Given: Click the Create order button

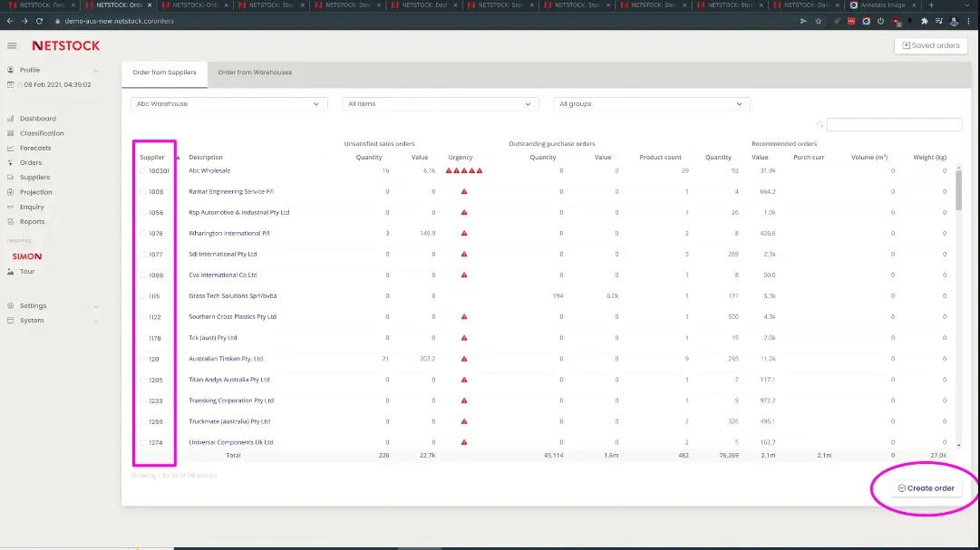Looking at the screenshot, I should click(927, 488).
